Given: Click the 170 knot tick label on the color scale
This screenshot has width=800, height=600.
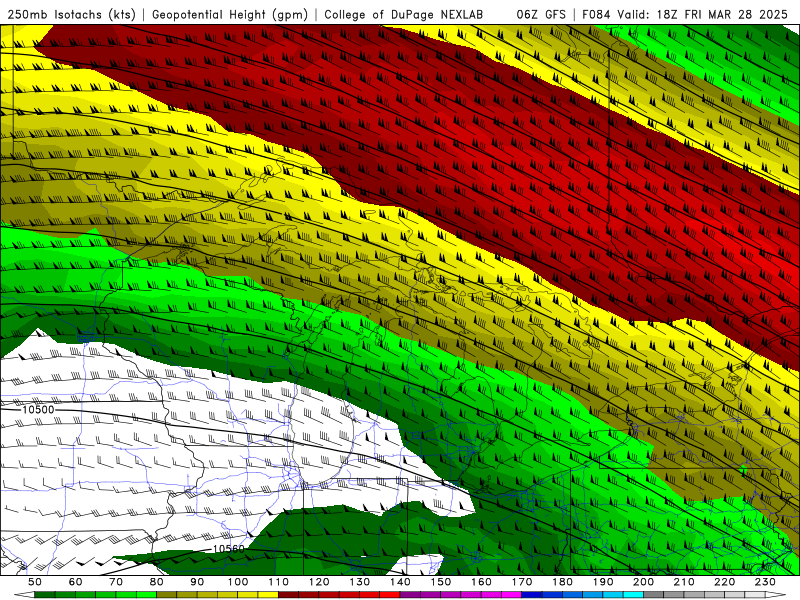Looking at the screenshot, I should click(522, 582).
